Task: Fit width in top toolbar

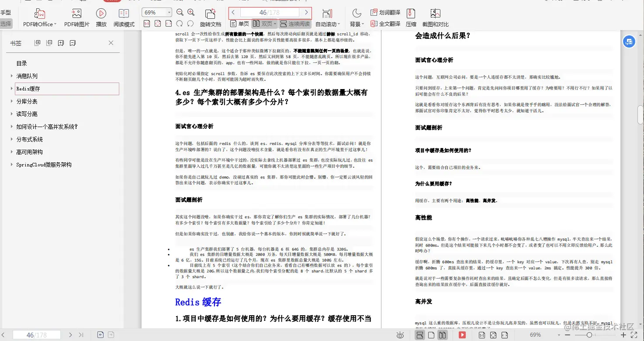Action: tap(168, 24)
